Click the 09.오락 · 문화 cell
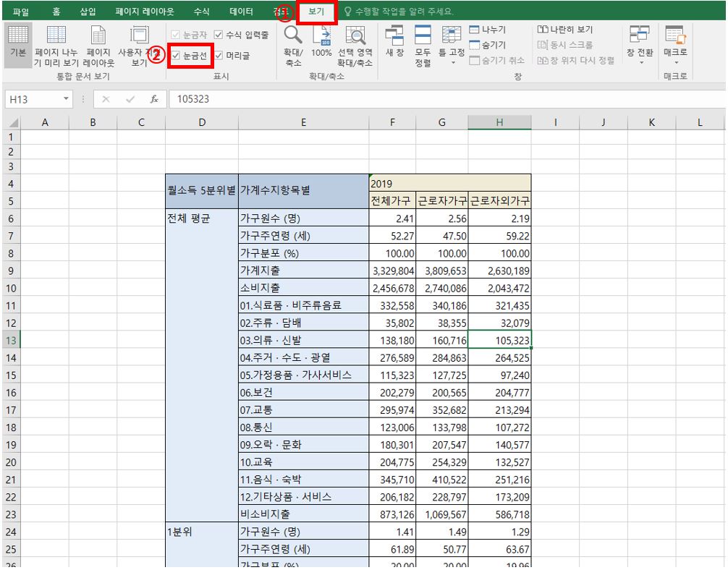The image size is (728, 570). pyautogui.click(x=304, y=445)
